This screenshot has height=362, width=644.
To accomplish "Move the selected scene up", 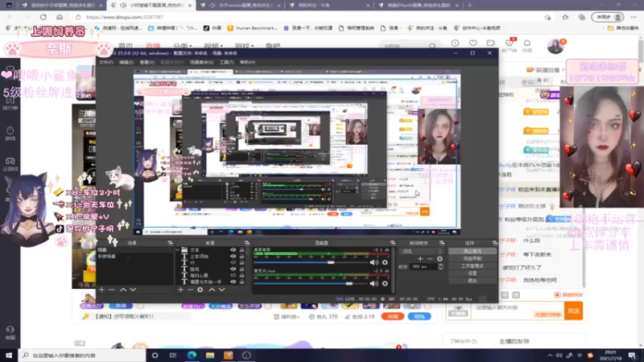I will click(x=123, y=290).
